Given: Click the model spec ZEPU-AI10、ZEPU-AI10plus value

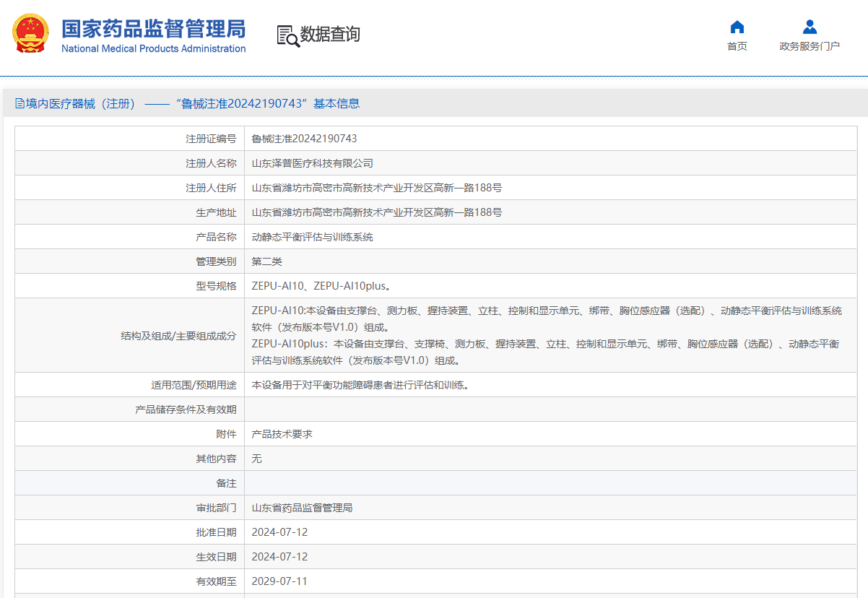Looking at the screenshot, I should click(321, 286).
